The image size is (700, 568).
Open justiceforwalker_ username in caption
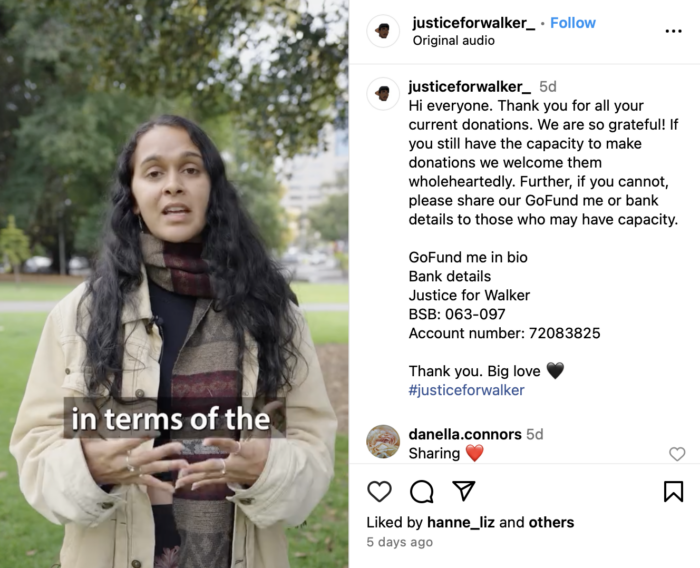tap(470, 87)
